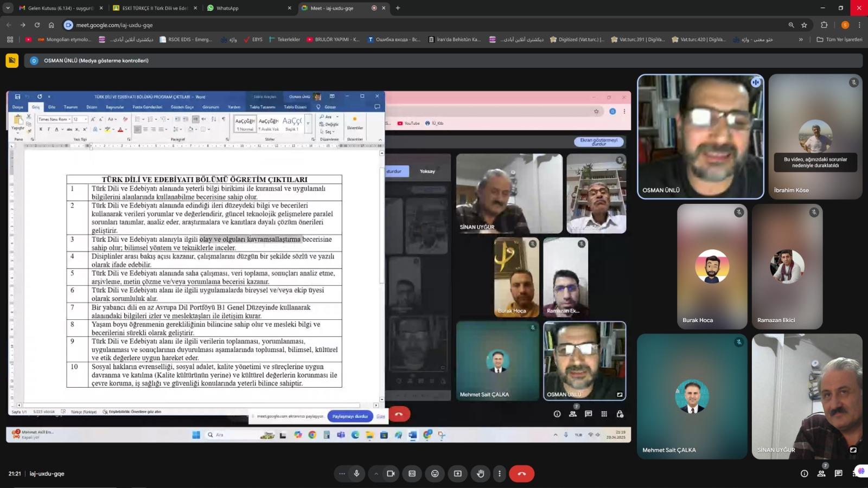The image size is (868, 488).
Task: Open Meet more options menu
Action: click(500, 473)
